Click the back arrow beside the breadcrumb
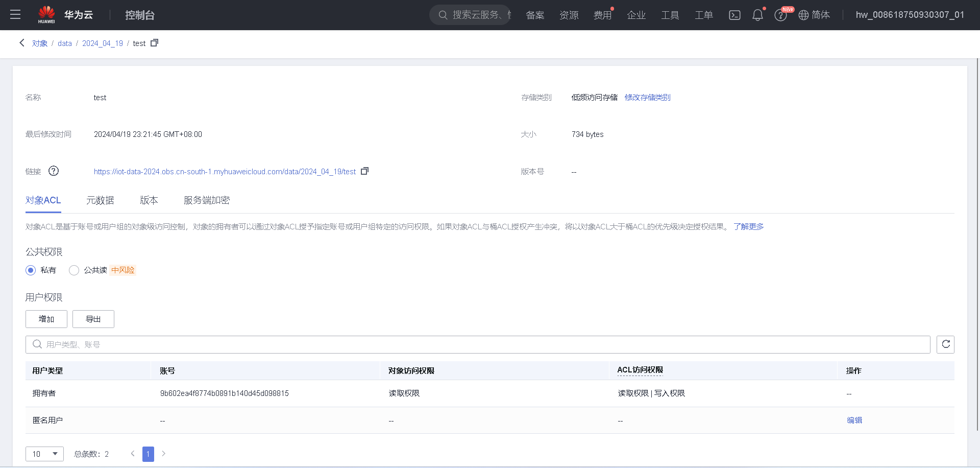This screenshot has width=980, height=468. pyautogui.click(x=21, y=43)
